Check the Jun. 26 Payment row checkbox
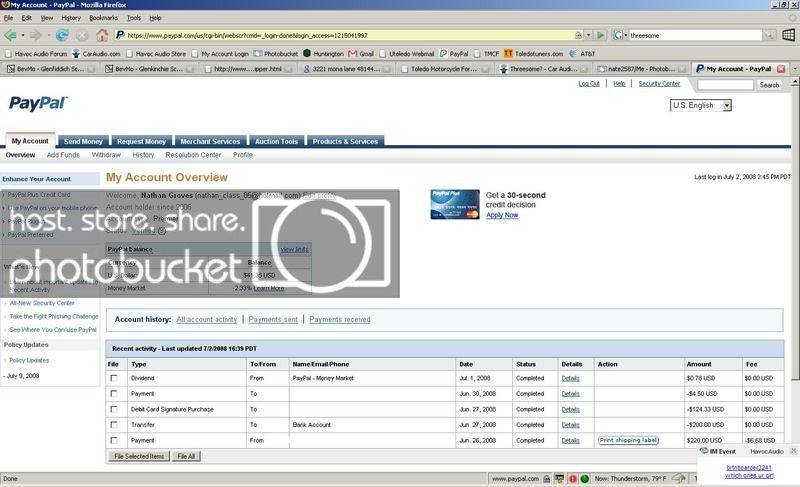The height and width of the screenshot is (487, 800). pyautogui.click(x=114, y=440)
